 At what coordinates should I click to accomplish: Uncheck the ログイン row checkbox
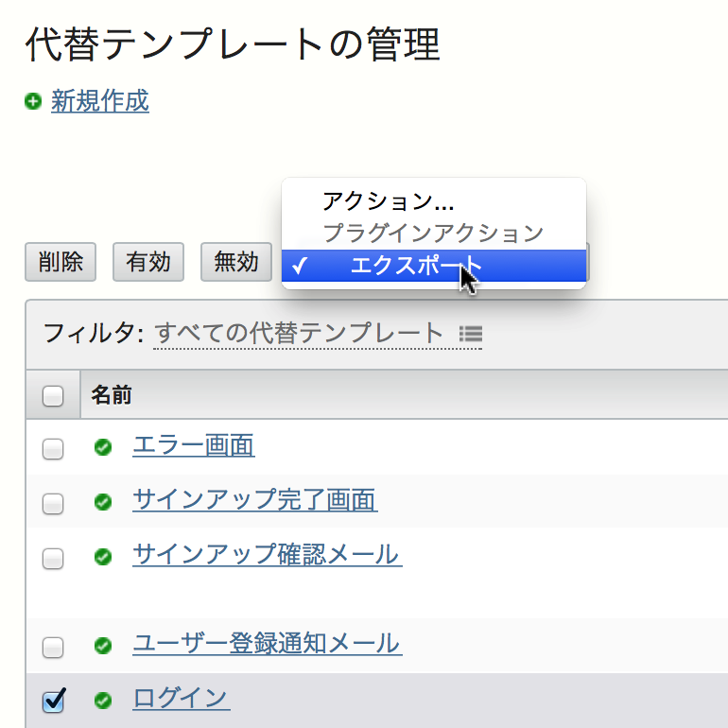[x=54, y=702]
